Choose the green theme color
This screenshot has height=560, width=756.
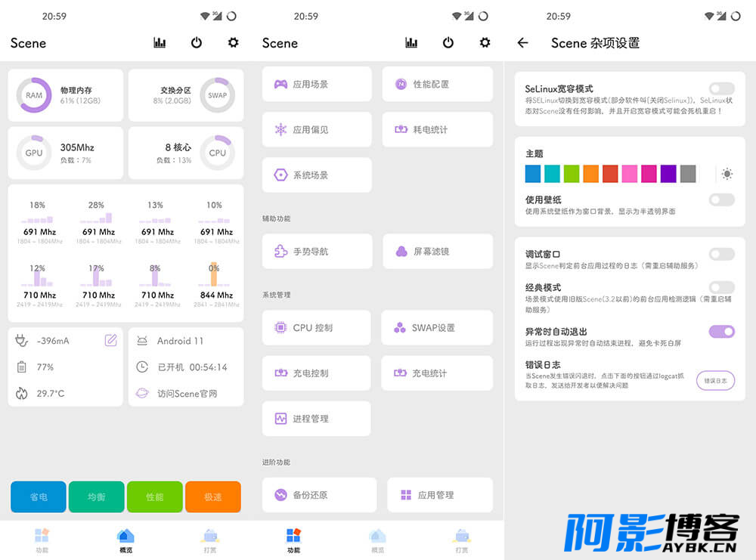click(x=572, y=174)
